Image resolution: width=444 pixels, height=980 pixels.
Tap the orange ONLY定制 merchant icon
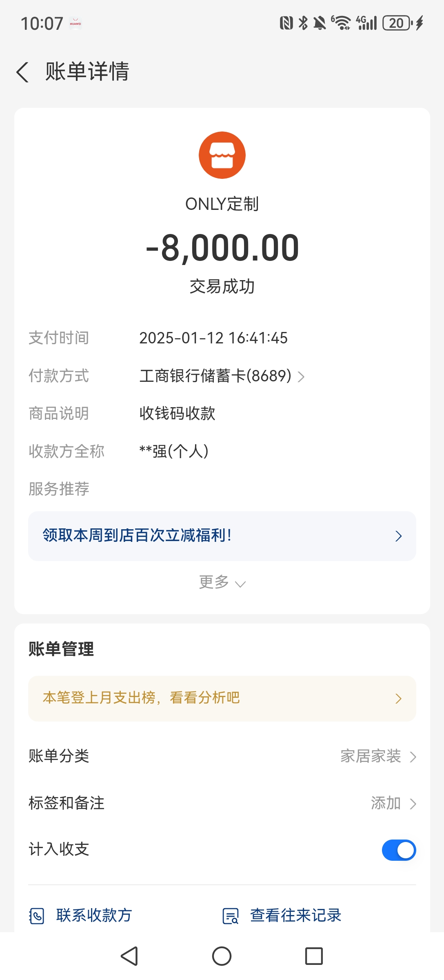pos(222,155)
